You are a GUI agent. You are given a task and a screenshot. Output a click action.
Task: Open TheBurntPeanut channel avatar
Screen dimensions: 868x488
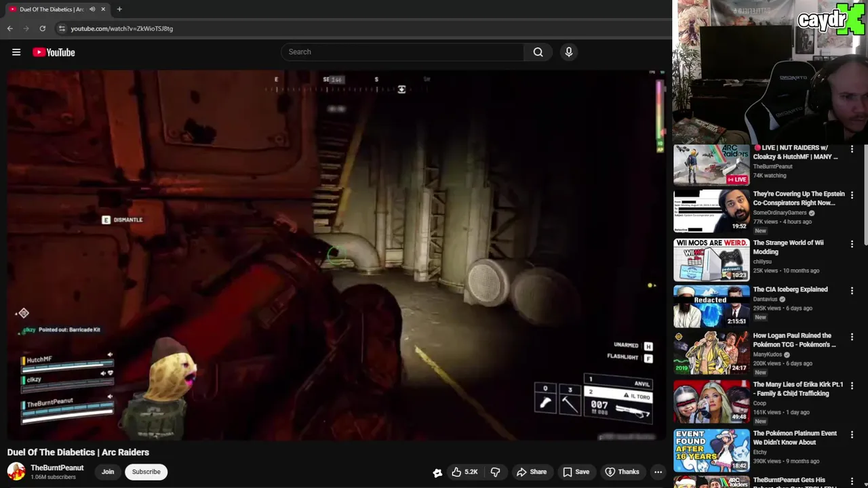point(16,472)
